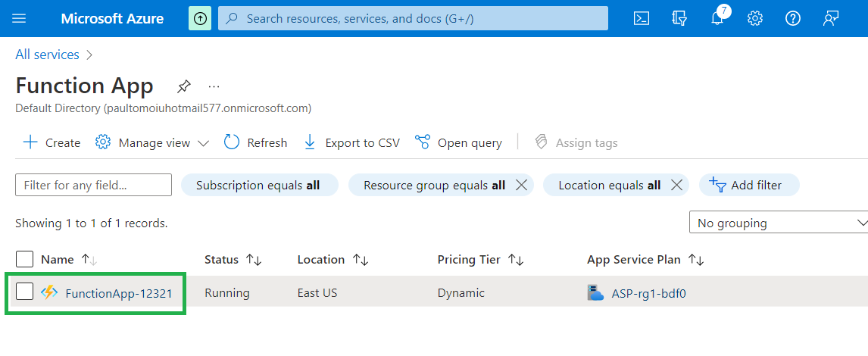
Task: Expand the Manage view dropdown
Action: click(152, 143)
